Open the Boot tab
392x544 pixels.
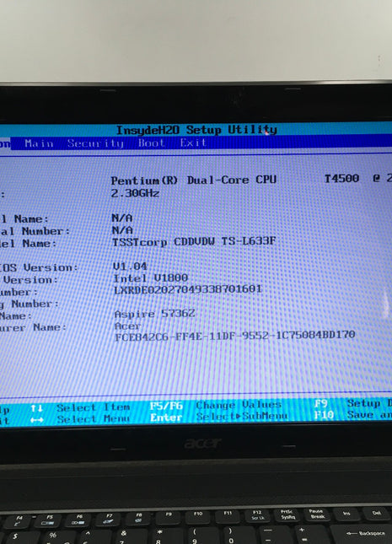click(151, 143)
